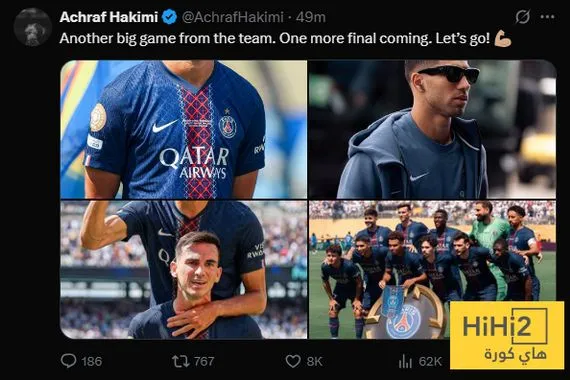Viewport: 570px width, 380px height.
Task: Open Achraf Hakimi's profile avatar
Action: point(32,27)
